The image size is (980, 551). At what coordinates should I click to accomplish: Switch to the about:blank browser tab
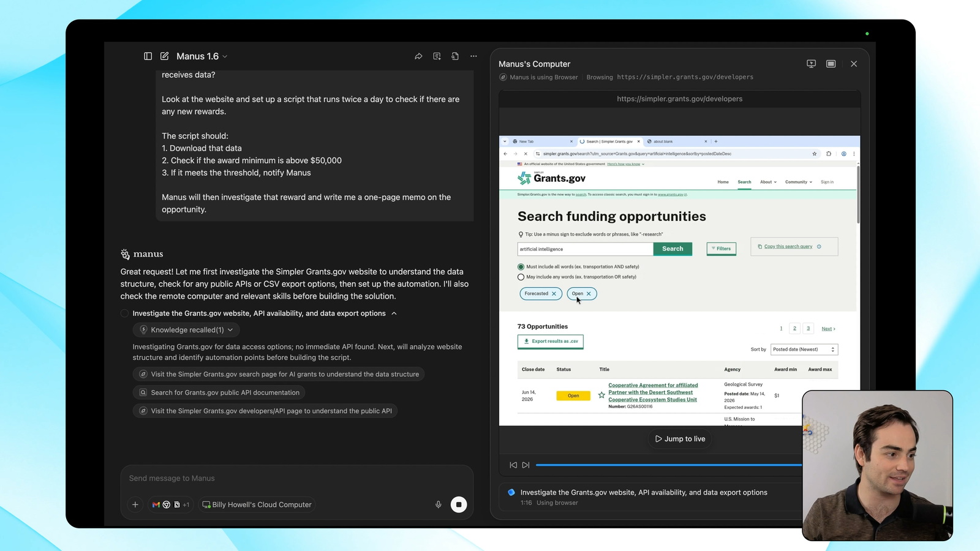coord(678,141)
